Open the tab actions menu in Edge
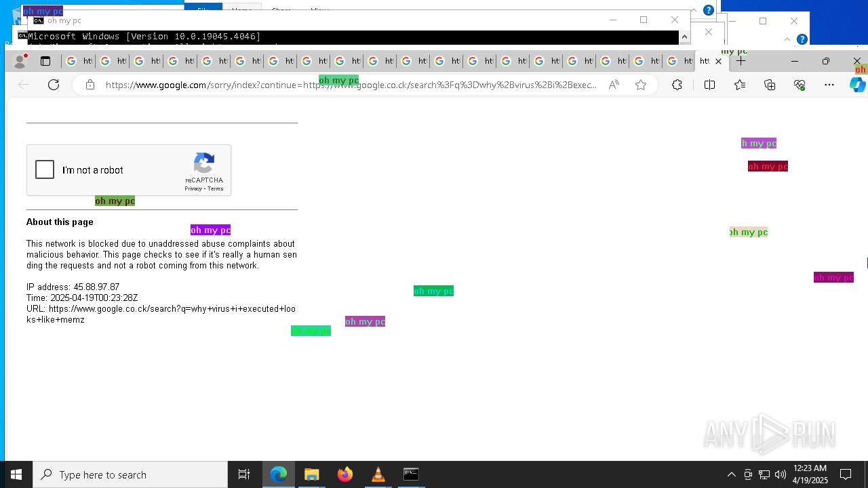The width and height of the screenshot is (868, 488). click(45, 61)
